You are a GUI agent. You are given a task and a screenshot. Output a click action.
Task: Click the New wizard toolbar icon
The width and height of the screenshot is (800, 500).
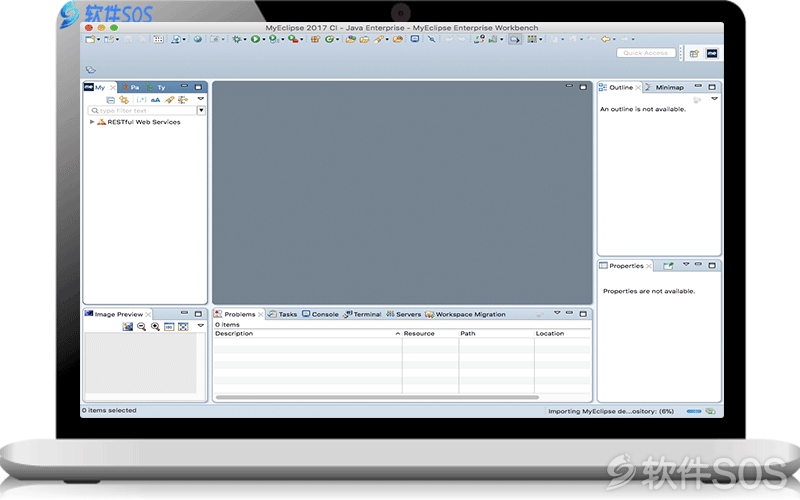pyautogui.click(x=90, y=39)
